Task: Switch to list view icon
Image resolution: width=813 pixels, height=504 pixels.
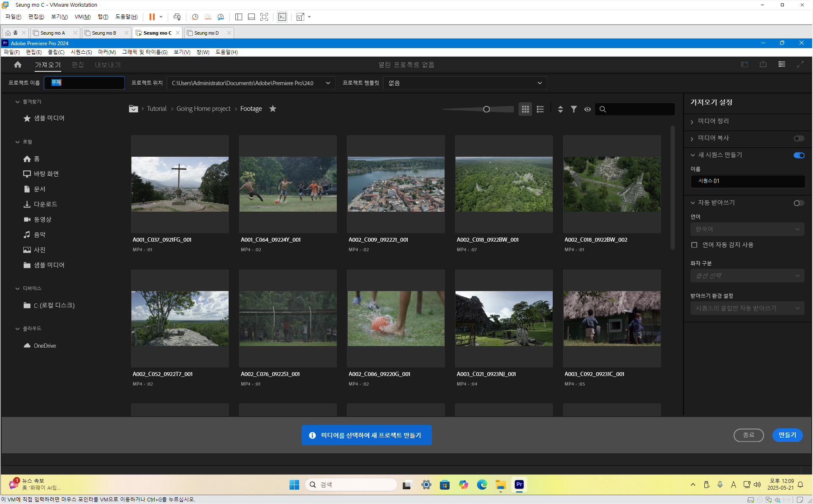Action: point(540,109)
